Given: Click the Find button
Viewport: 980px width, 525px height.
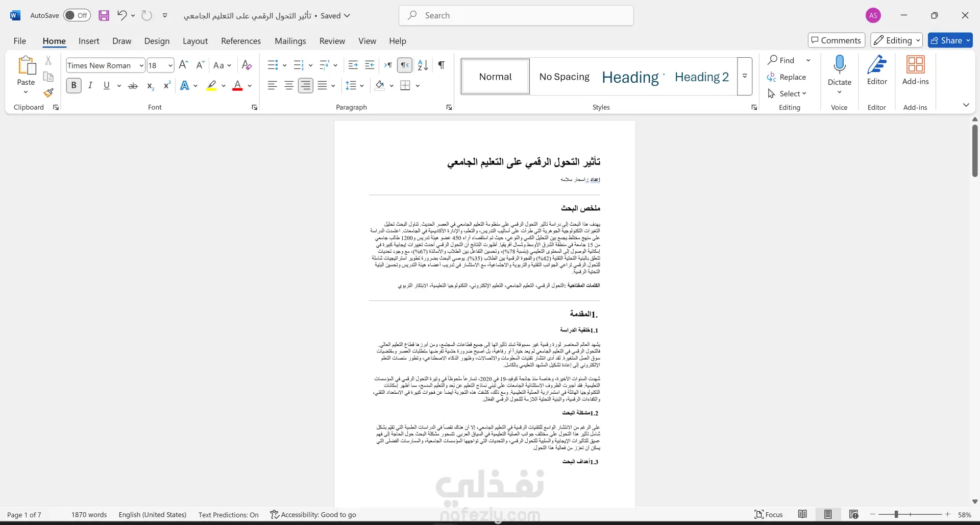Looking at the screenshot, I should (x=781, y=60).
